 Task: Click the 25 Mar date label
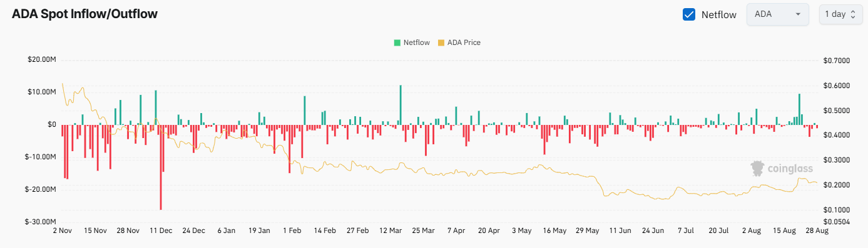tap(423, 231)
